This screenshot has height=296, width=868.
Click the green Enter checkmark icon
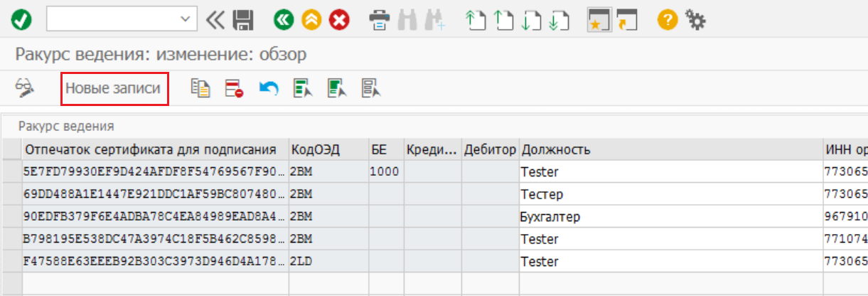point(21,20)
